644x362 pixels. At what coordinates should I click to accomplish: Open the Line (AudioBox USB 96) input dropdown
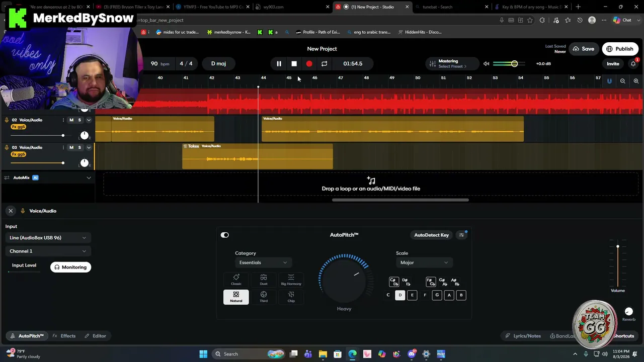coord(48,238)
